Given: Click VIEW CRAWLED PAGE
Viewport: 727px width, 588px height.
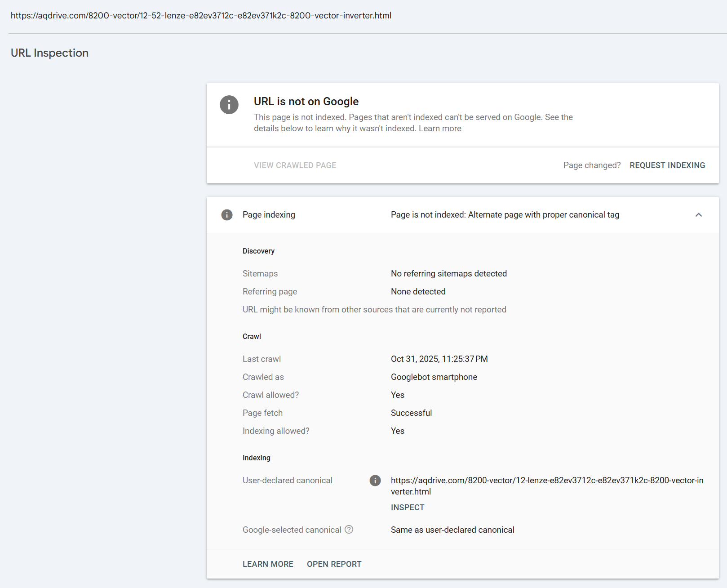Looking at the screenshot, I should 295,165.
